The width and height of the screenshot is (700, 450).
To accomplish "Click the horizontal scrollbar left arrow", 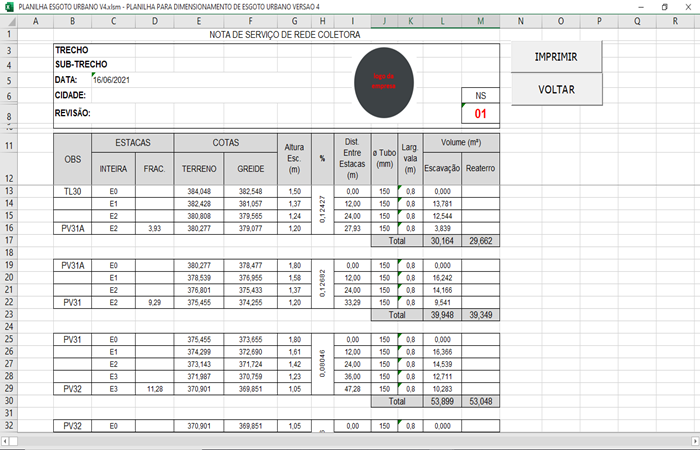I will coord(6,440).
